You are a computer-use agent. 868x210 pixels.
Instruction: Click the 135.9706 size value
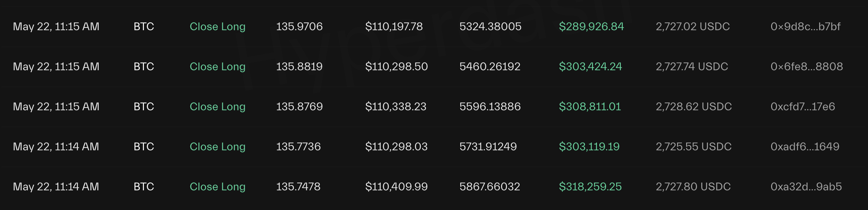tap(299, 27)
